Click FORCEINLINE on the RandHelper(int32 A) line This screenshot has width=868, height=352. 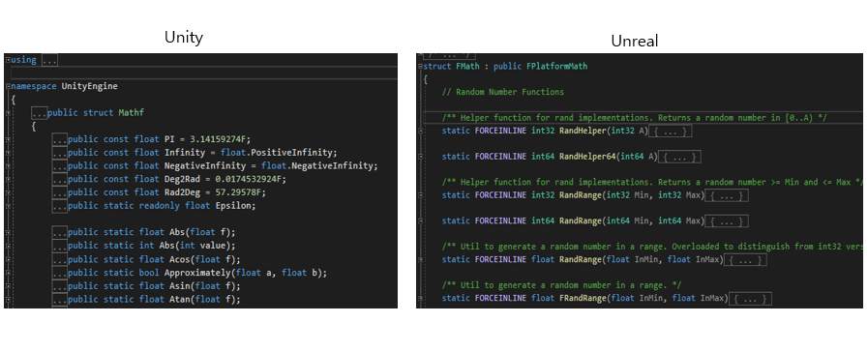501,132
